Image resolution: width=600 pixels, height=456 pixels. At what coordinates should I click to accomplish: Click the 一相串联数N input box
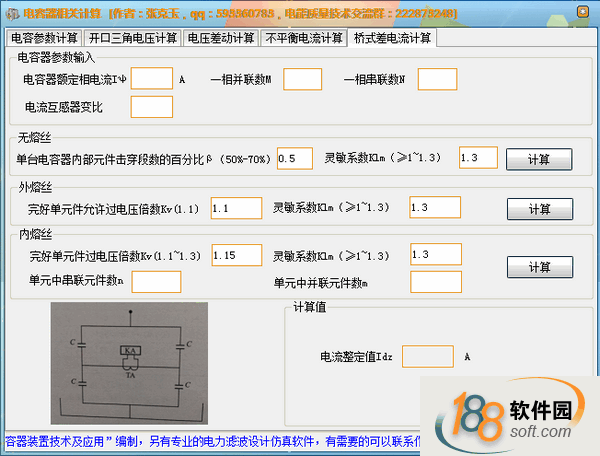pos(437,79)
